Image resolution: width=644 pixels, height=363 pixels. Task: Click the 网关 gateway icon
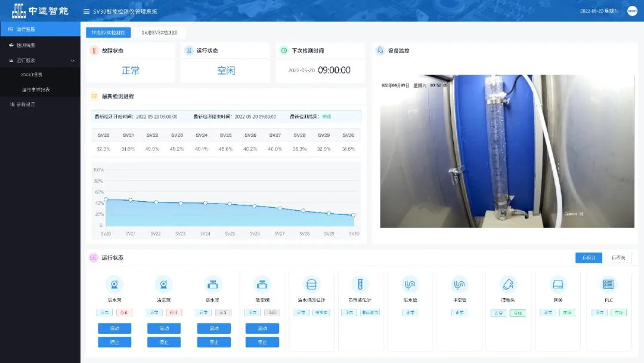coord(558,284)
